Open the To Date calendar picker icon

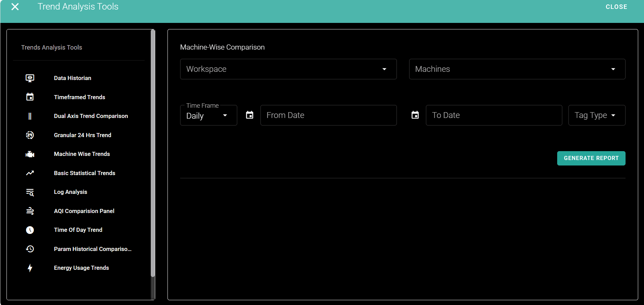click(x=415, y=115)
